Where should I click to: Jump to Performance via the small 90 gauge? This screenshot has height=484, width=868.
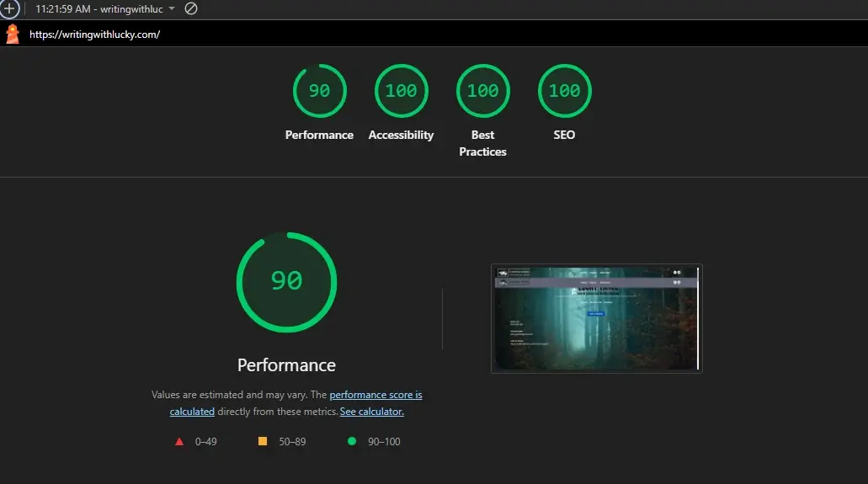pos(319,91)
